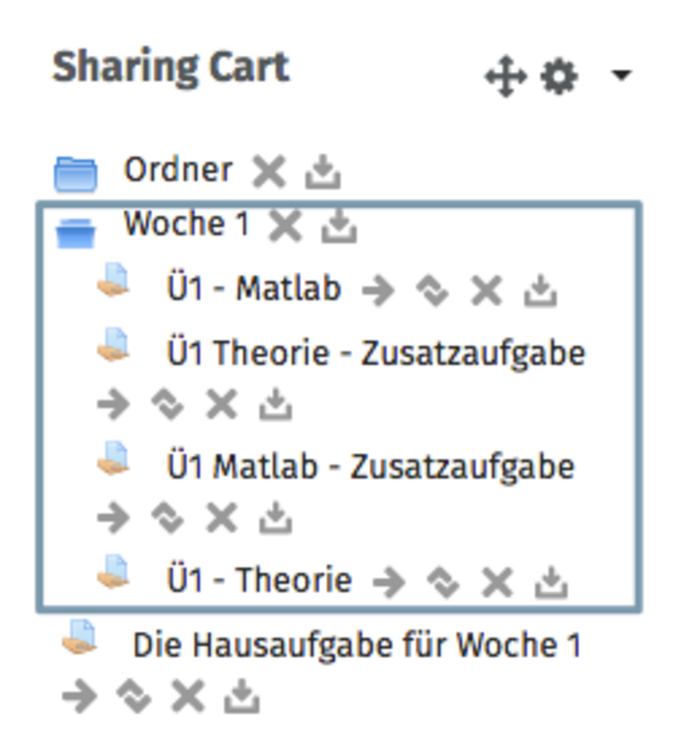Copy Ü1 - Matlab to course icon
Viewport: 700px width, 746px height.
(x=540, y=290)
